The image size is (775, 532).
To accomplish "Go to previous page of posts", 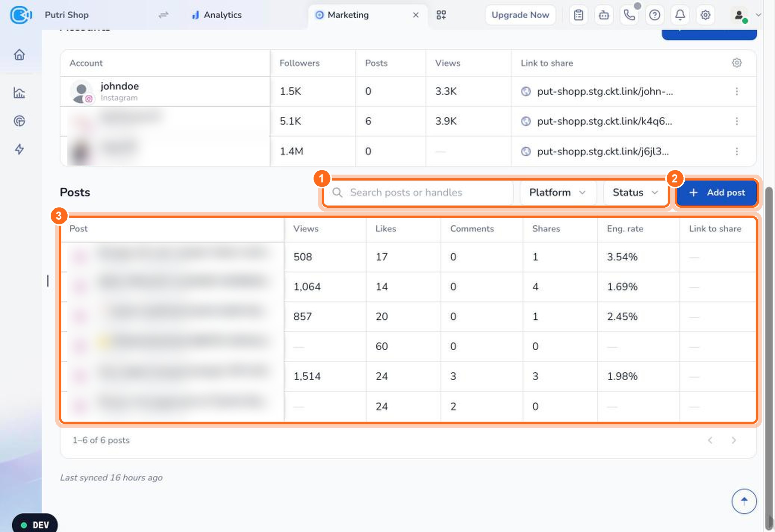I will point(710,440).
